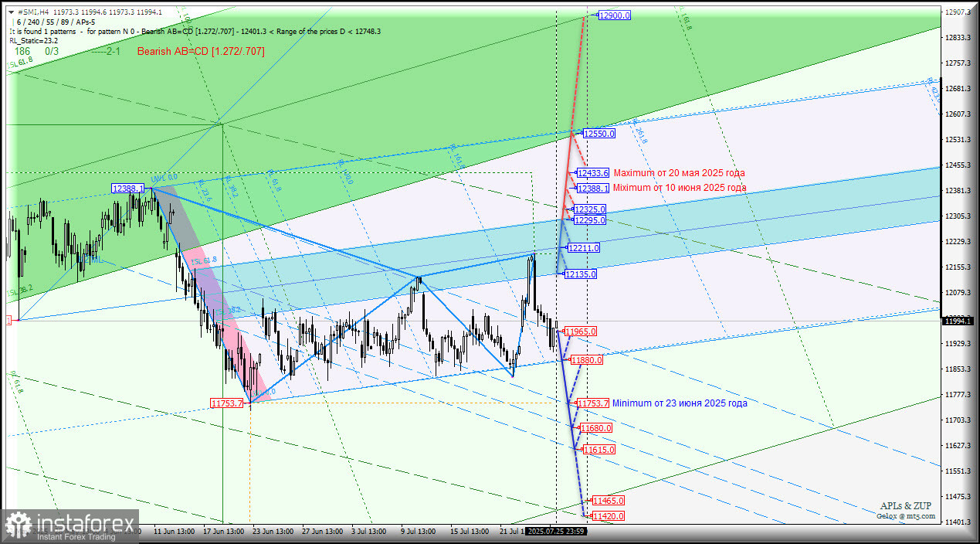Click the 12295.0 price label
Viewport: 980px width, 544px height.
click(x=589, y=220)
